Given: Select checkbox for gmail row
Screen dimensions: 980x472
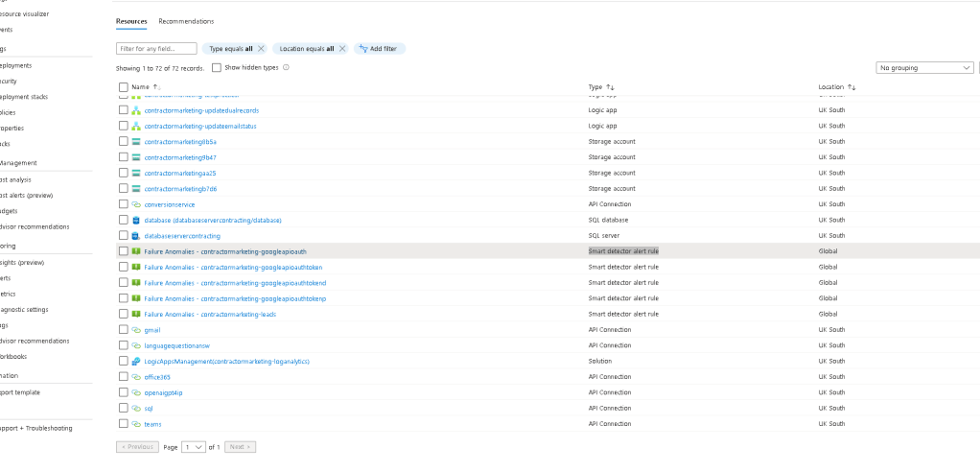Looking at the screenshot, I should click(123, 329).
